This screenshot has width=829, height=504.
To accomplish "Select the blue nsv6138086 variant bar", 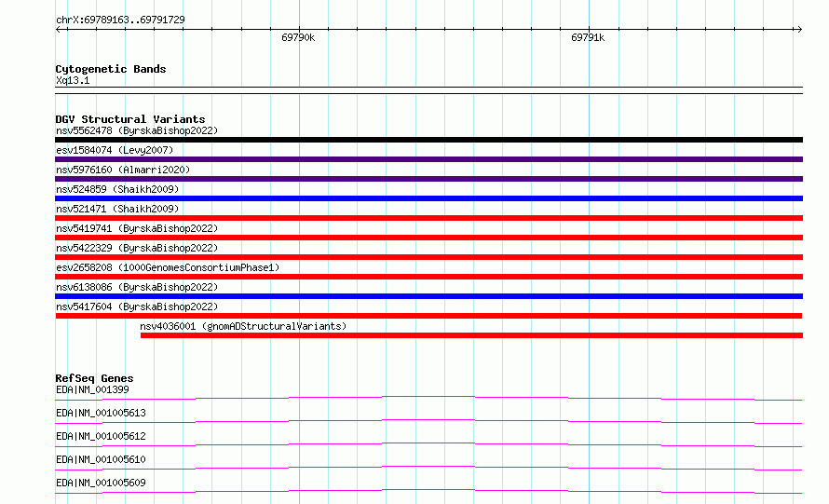I will (428, 296).
